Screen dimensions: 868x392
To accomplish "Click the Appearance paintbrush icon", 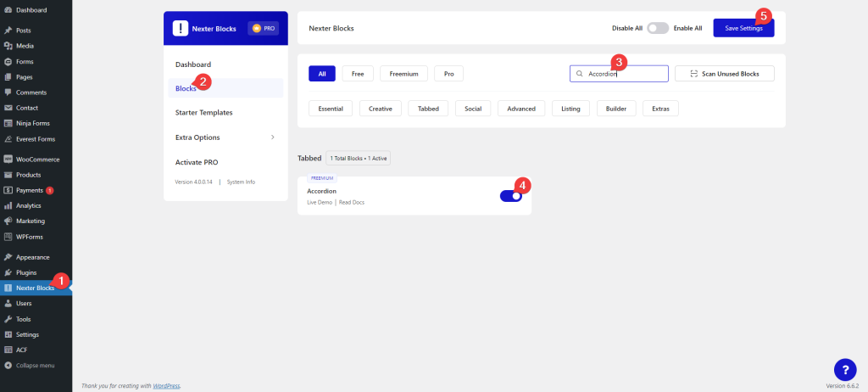I will pos(8,257).
